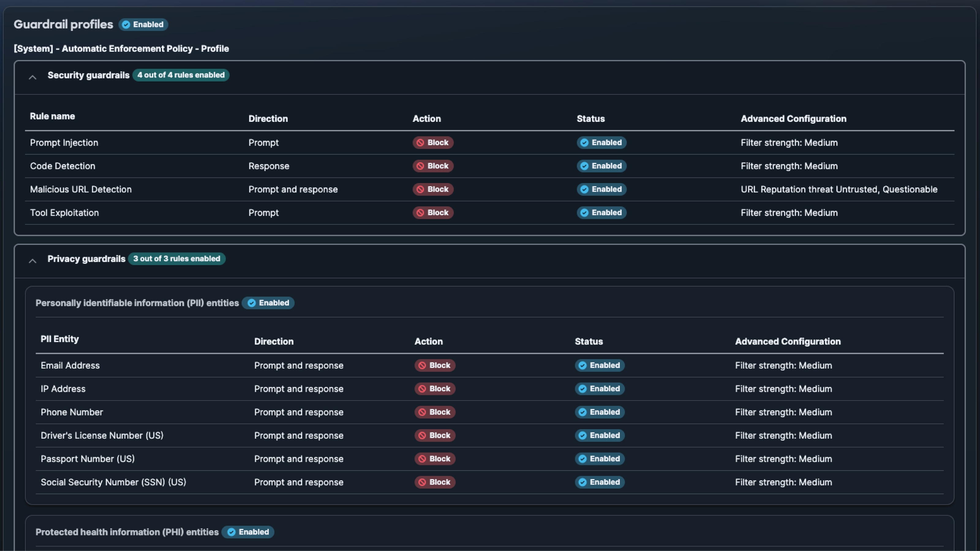Click the Guardrail profiles Enabled badge
This screenshot has height=551, width=980.
tap(143, 24)
